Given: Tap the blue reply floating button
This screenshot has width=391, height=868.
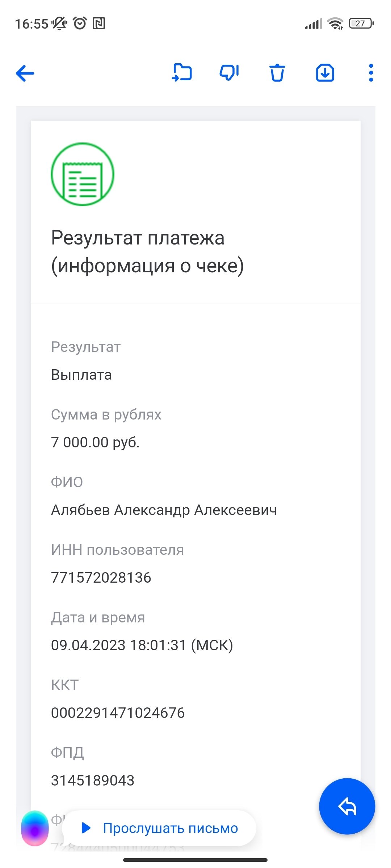Looking at the screenshot, I should coord(347,806).
